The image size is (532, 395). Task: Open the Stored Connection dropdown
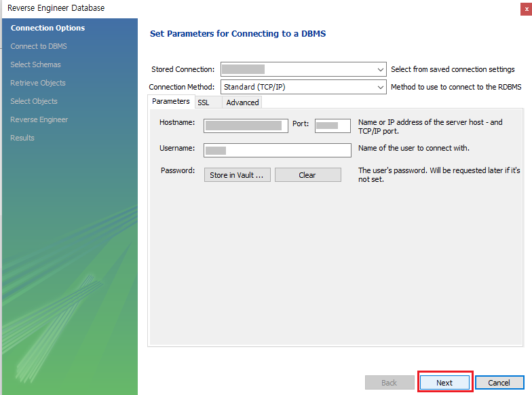coord(303,69)
